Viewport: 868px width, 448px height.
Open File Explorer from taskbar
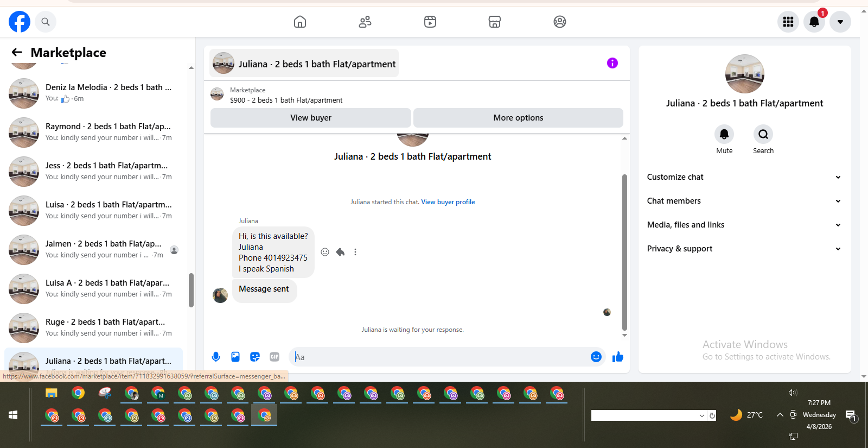52,393
